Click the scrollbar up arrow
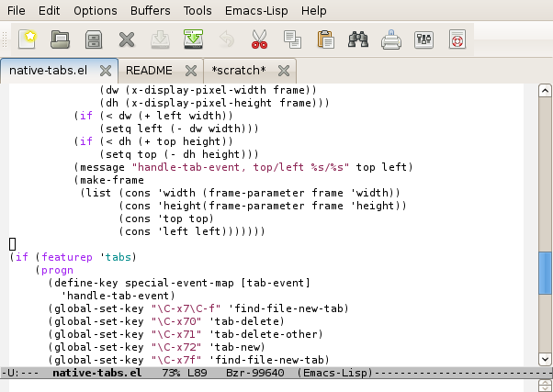This screenshot has height=392, width=553. click(545, 91)
